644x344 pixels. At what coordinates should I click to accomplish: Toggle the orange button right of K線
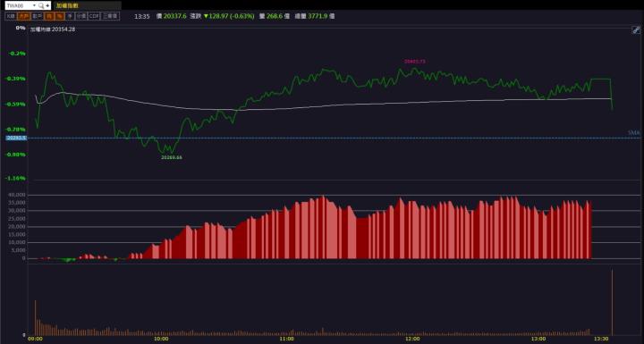pyautogui.click(x=23, y=16)
